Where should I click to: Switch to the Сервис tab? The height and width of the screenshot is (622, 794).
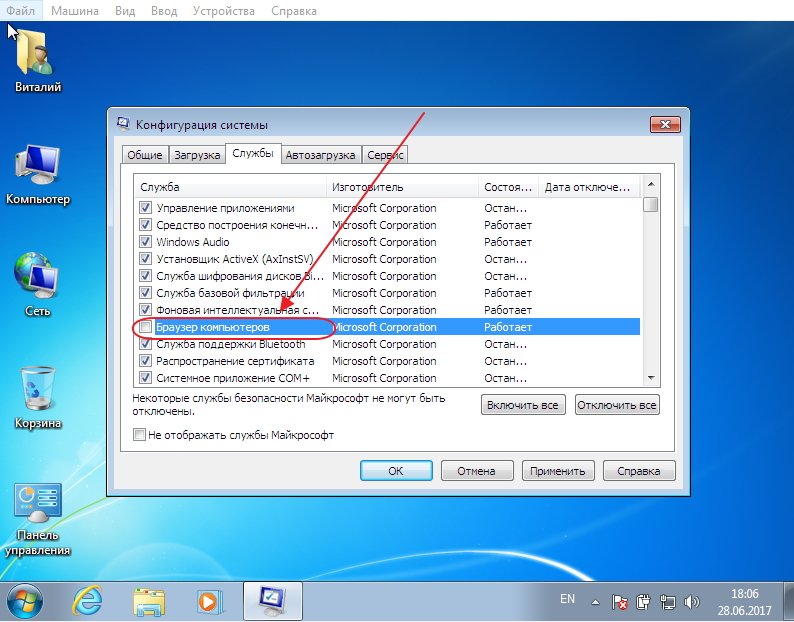(x=385, y=155)
